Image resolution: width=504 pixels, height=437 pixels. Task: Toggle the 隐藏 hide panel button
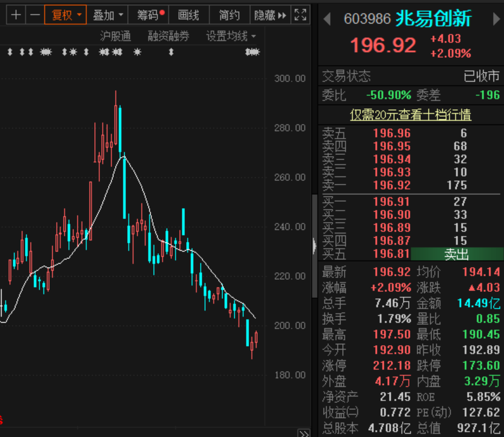[270, 15]
